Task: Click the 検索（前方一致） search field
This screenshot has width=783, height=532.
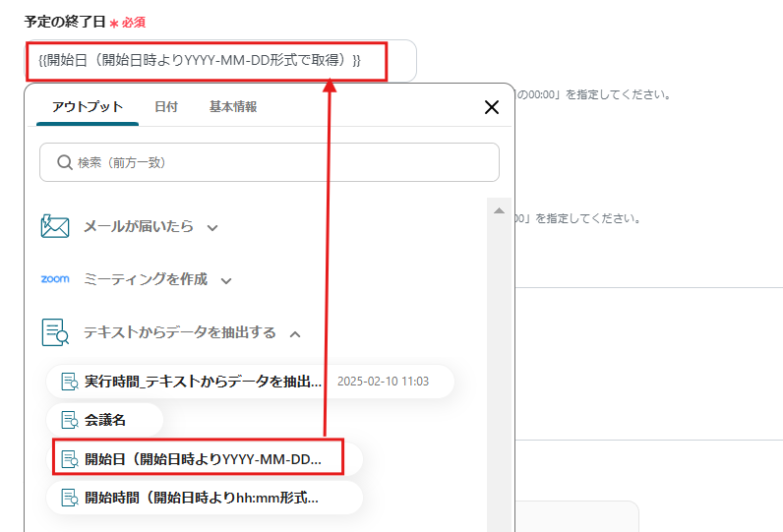Action: pyautogui.click(x=270, y=162)
